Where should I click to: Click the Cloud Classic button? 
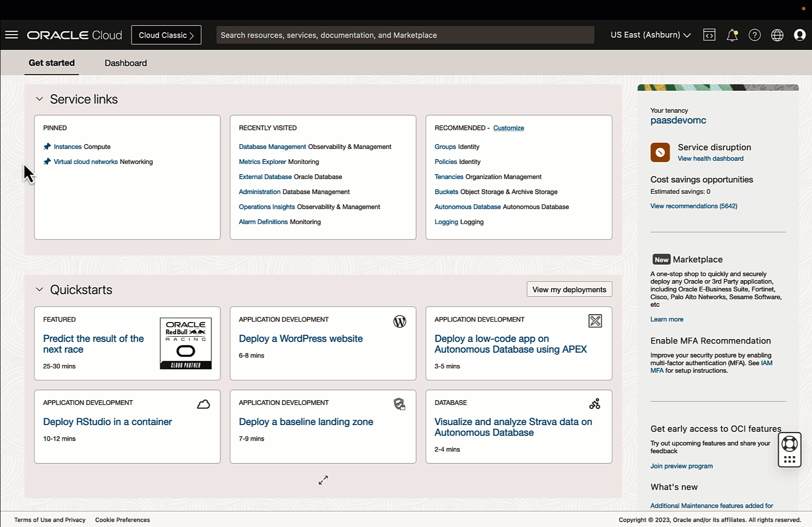pyautogui.click(x=166, y=35)
